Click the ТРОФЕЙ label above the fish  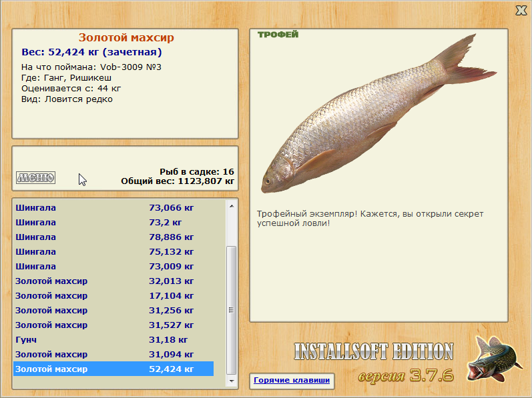[x=278, y=34]
